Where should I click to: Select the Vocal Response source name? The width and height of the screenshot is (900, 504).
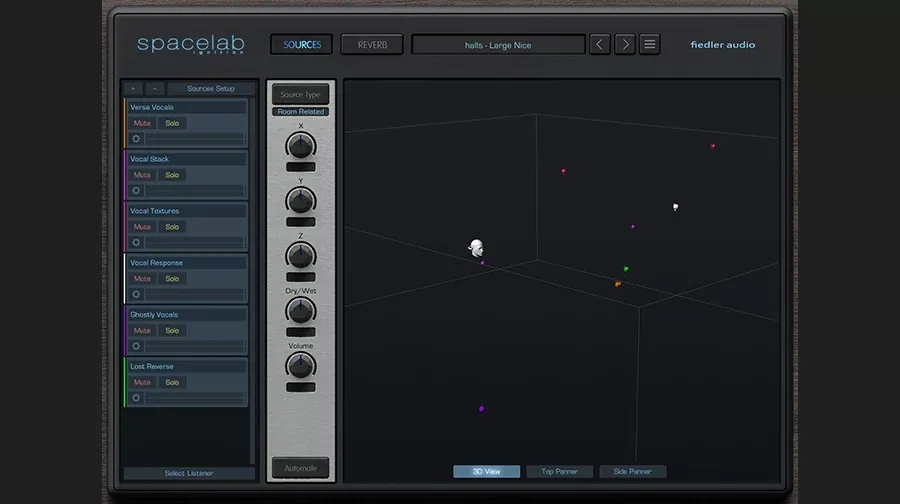[x=156, y=263]
